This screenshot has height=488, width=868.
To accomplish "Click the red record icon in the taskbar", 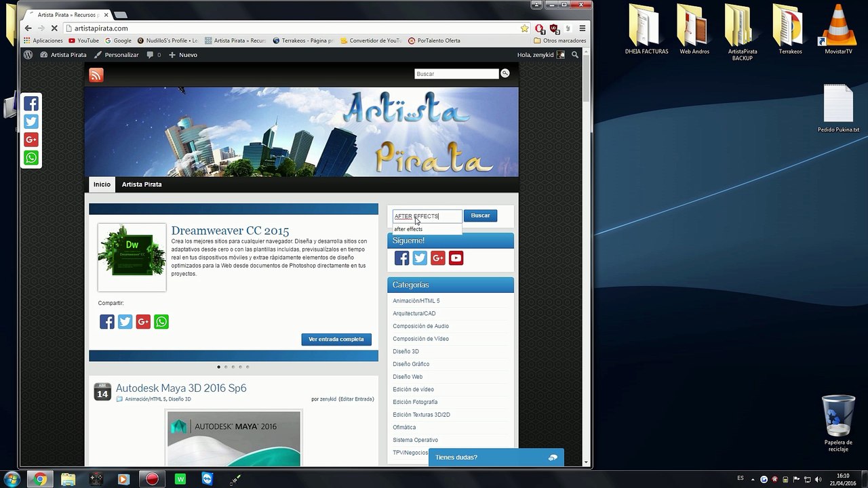I will (x=152, y=479).
